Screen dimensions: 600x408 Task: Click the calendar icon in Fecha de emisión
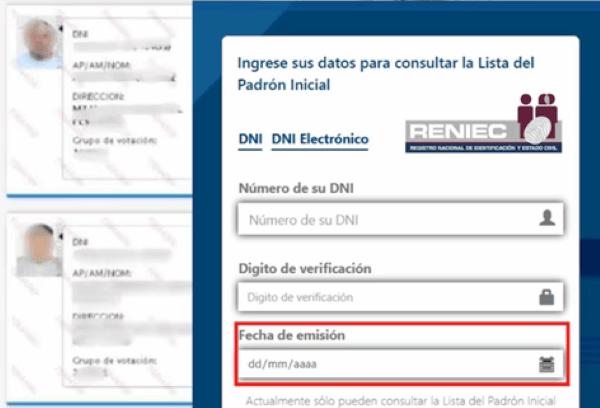click(546, 364)
